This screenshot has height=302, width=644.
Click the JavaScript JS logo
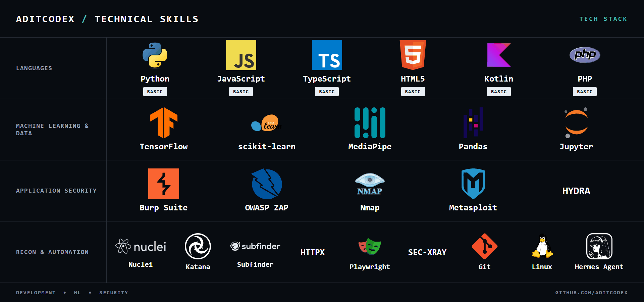coord(241,55)
